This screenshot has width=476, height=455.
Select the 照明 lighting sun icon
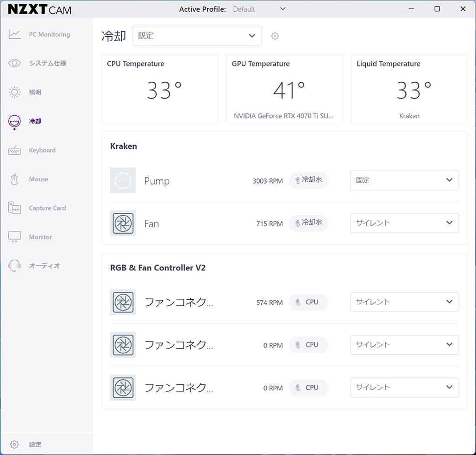(15, 92)
